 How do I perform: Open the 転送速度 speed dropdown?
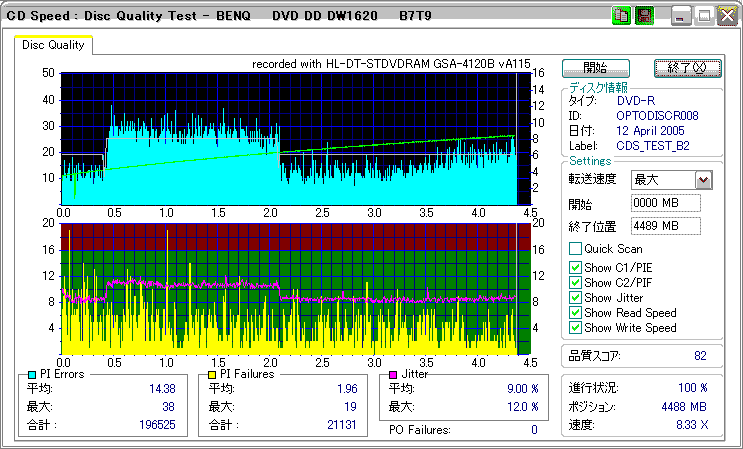(x=703, y=180)
